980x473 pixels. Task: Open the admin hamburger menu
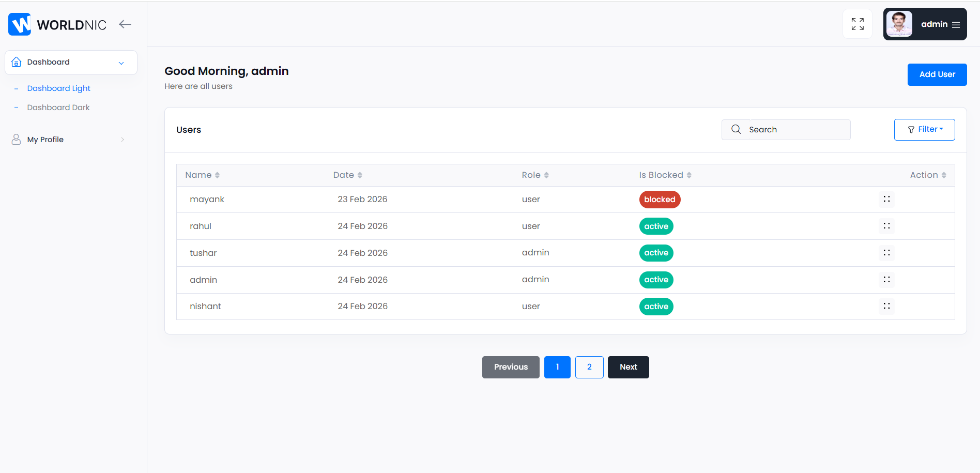956,24
